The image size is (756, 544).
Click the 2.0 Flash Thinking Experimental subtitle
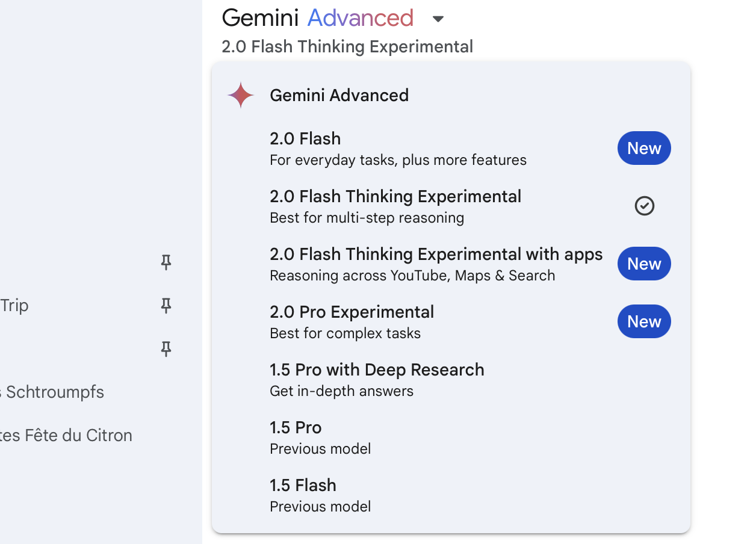347,47
